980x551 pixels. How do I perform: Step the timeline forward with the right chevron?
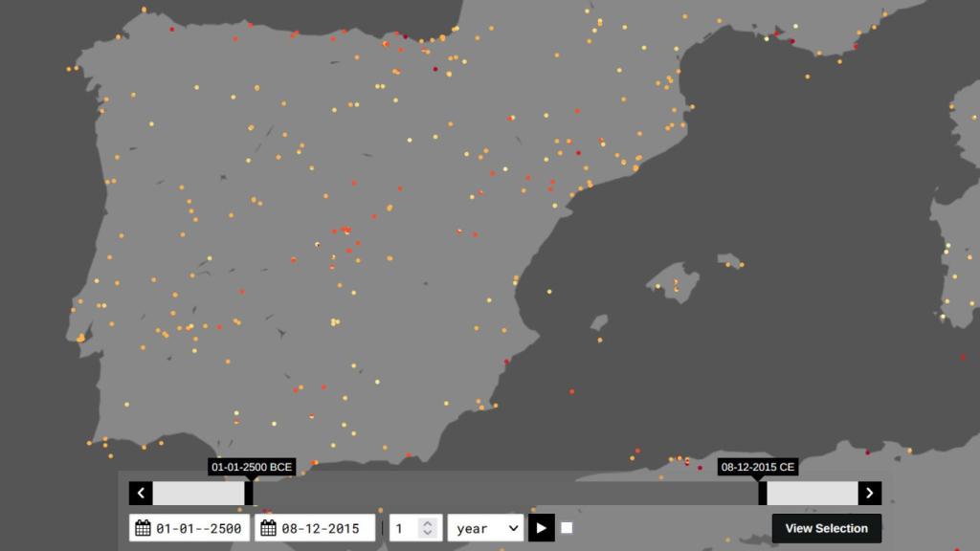(x=870, y=493)
